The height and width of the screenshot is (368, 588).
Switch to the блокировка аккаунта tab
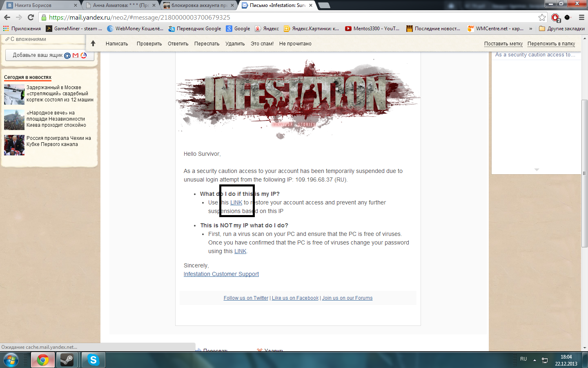click(x=198, y=5)
